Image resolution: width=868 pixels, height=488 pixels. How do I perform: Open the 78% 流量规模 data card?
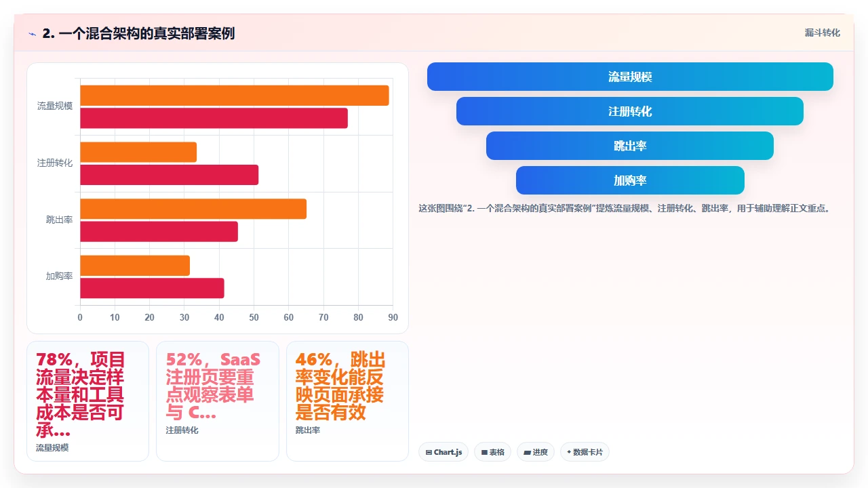point(87,401)
